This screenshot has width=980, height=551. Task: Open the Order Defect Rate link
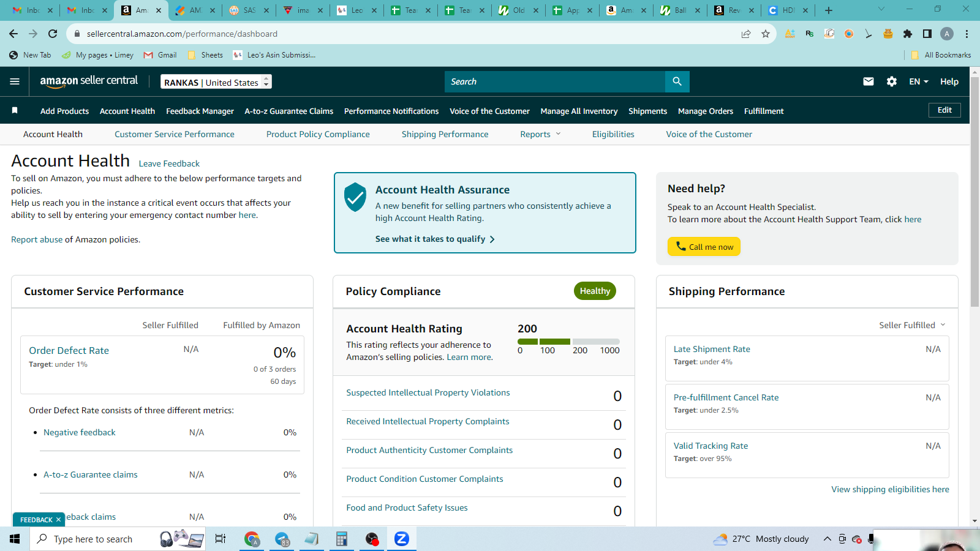(69, 350)
